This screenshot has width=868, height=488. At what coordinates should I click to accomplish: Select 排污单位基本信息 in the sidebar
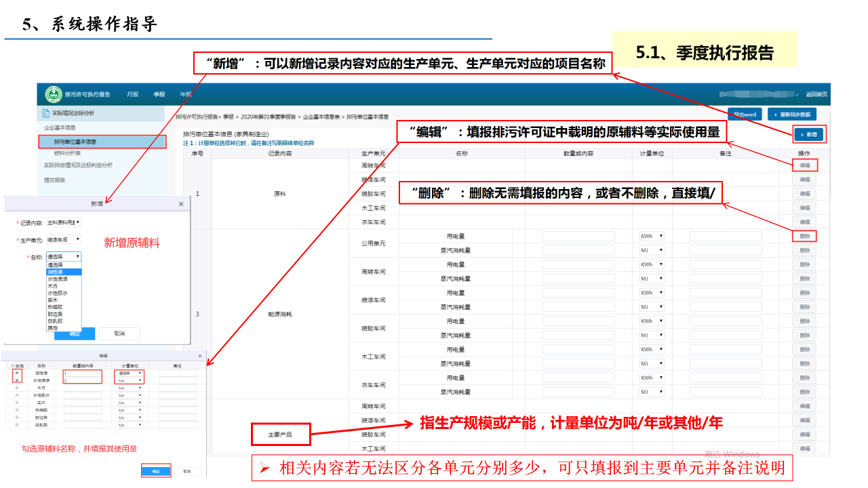(75, 142)
